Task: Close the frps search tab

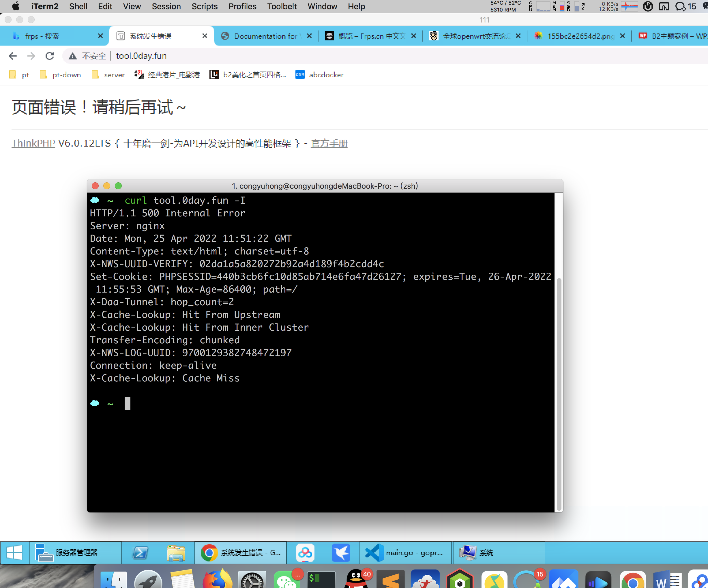Action: pos(100,36)
